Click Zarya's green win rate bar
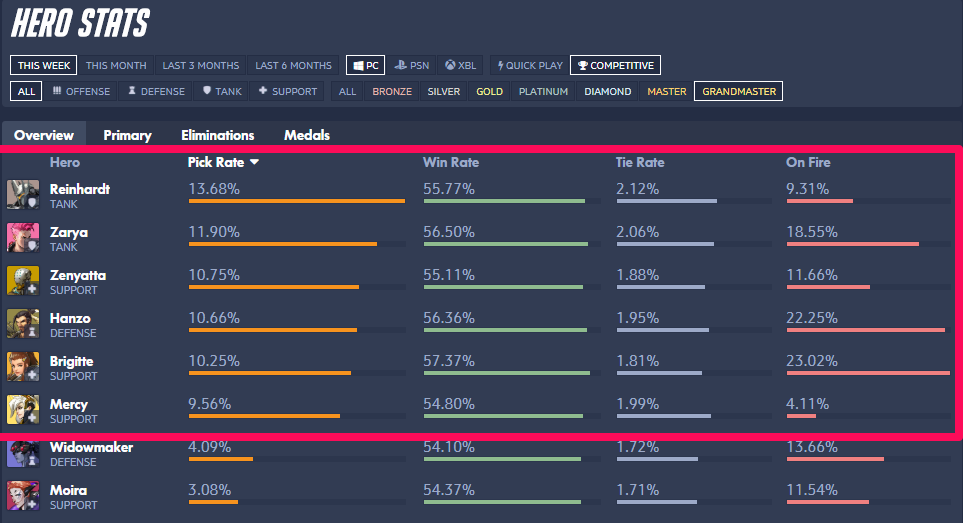 pos(505,244)
